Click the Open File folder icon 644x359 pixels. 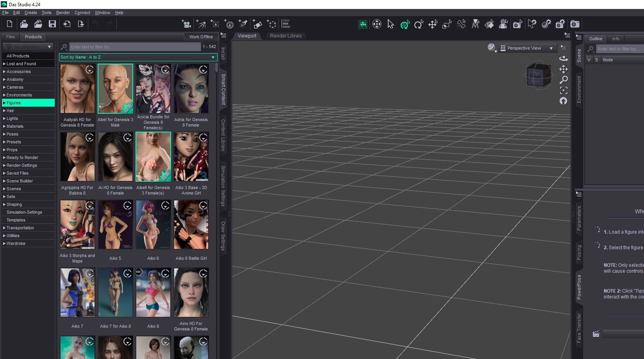click(24, 24)
